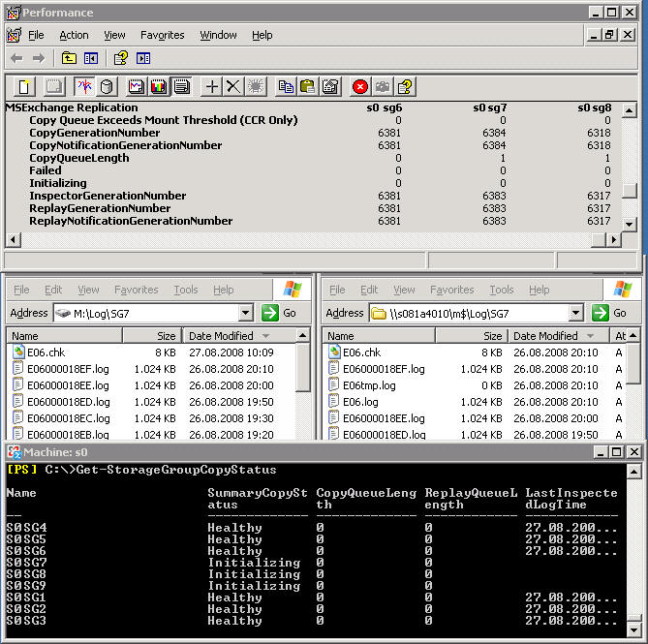648x644 pixels.
Task: Sort right file list by Date Modified
Action: pyautogui.click(x=559, y=336)
